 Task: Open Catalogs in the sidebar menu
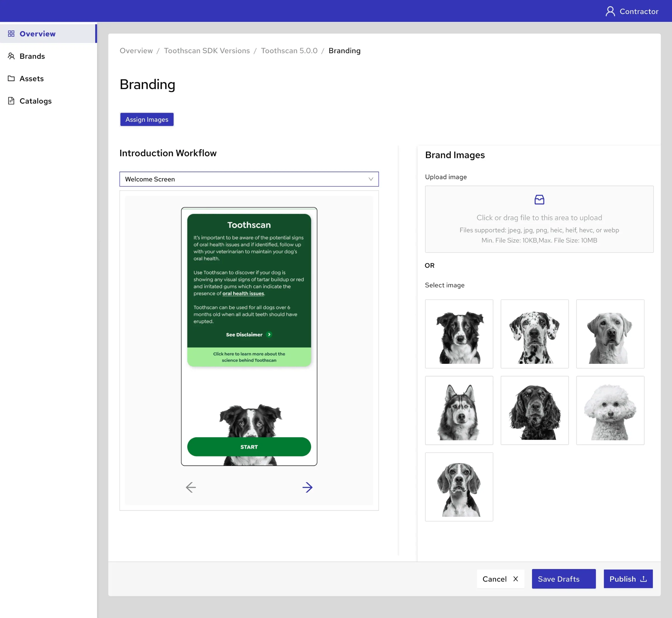(x=48, y=101)
